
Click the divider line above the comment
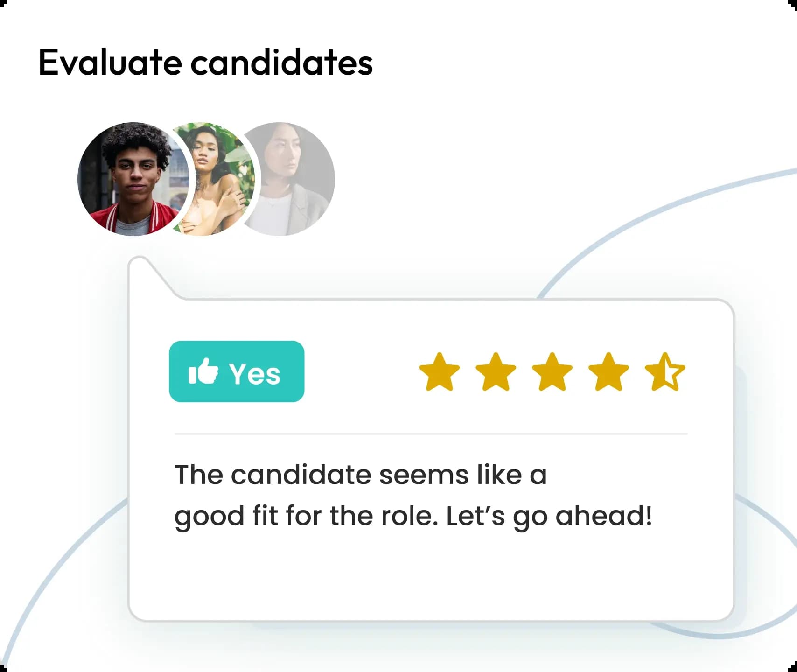pyautogui.click(x=430, y=434)
